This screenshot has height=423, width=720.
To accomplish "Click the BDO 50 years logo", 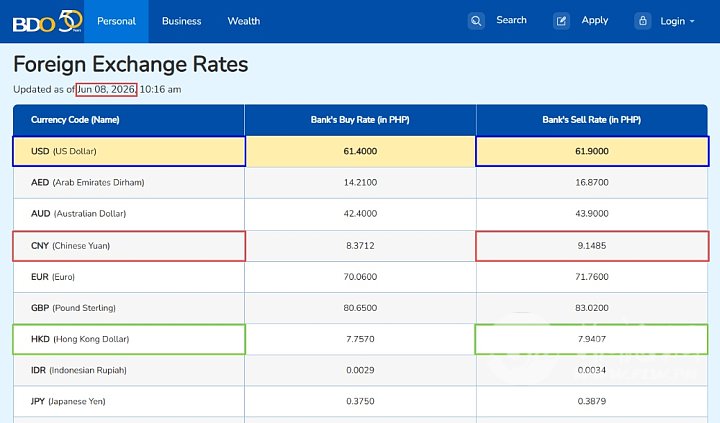I will pyautogui.click(x=47, y=21).
